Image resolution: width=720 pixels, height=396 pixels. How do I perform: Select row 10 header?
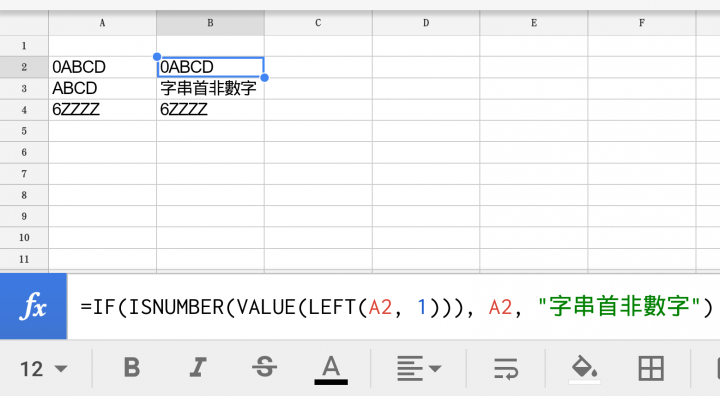coord(24,238)
